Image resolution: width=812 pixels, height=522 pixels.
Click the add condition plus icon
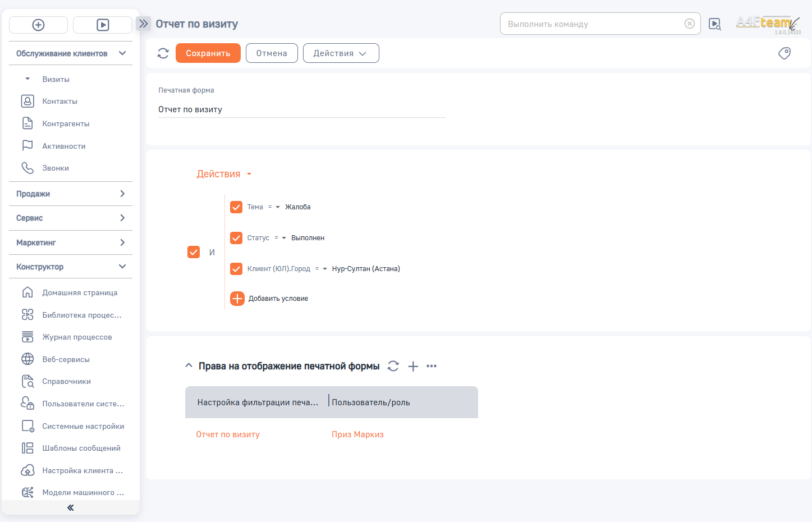click(237, 299)
